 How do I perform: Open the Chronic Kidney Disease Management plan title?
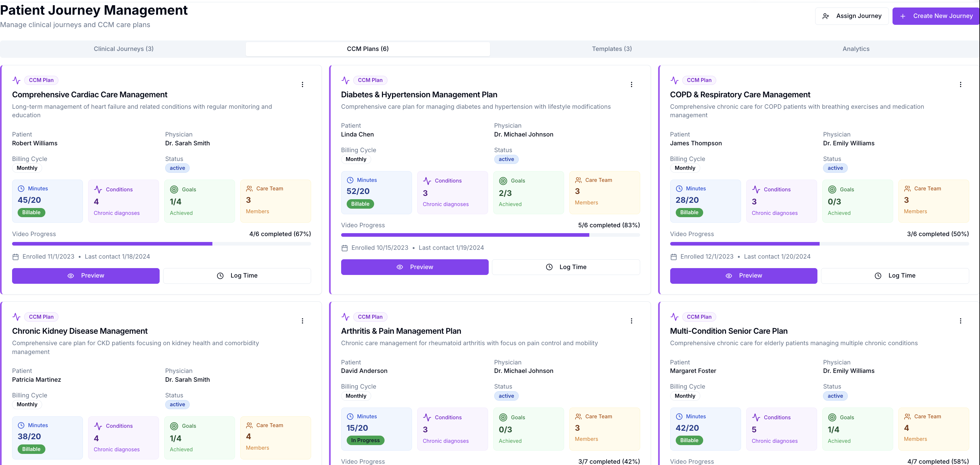(80, 331)
